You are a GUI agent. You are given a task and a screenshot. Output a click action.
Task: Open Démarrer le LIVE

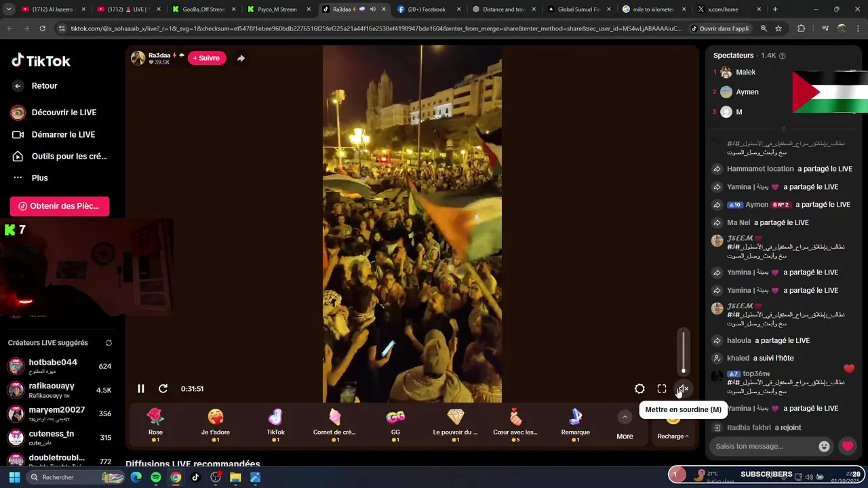[54, 134]
